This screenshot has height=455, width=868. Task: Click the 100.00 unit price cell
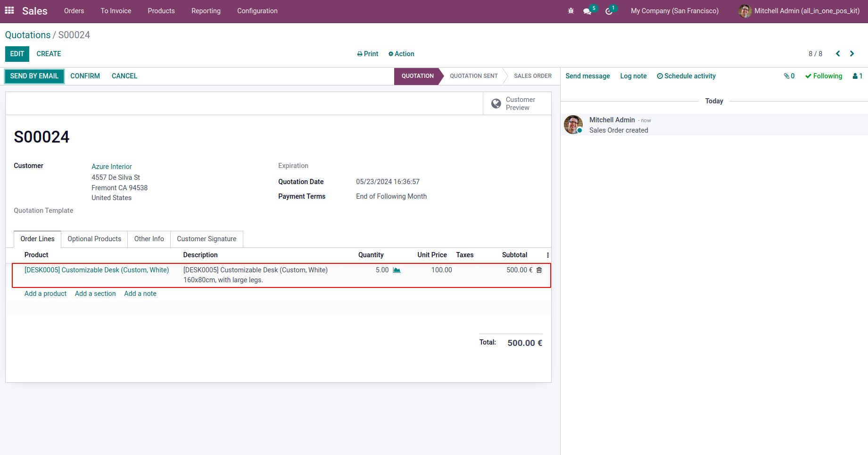pos(441,270)
